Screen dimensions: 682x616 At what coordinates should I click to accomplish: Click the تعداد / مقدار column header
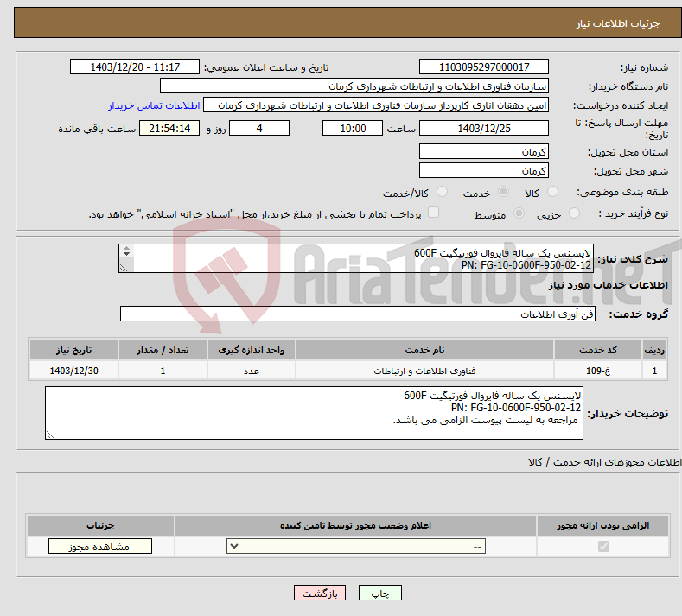[x=163, y=350]
